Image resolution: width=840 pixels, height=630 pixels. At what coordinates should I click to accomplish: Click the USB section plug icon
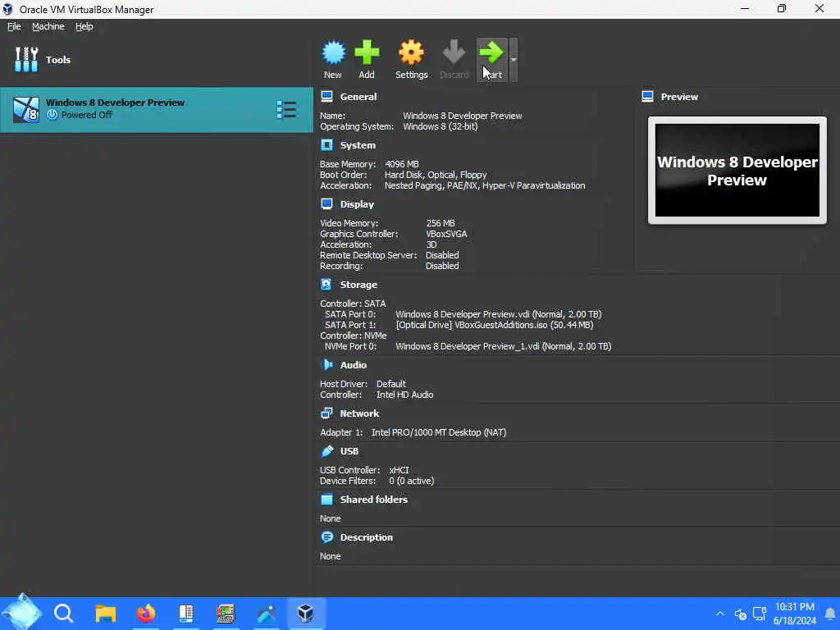tap(326, 451)
